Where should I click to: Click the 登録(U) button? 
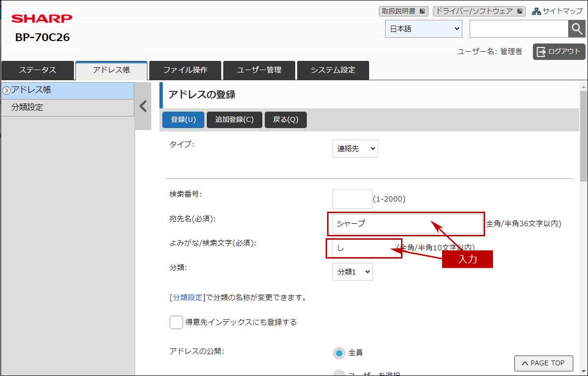[183, 120]
